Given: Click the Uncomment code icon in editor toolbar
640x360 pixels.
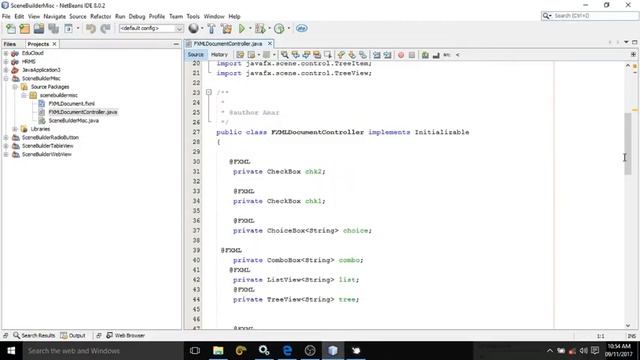Looking at the screenshot, I should [x=436, y=55].
